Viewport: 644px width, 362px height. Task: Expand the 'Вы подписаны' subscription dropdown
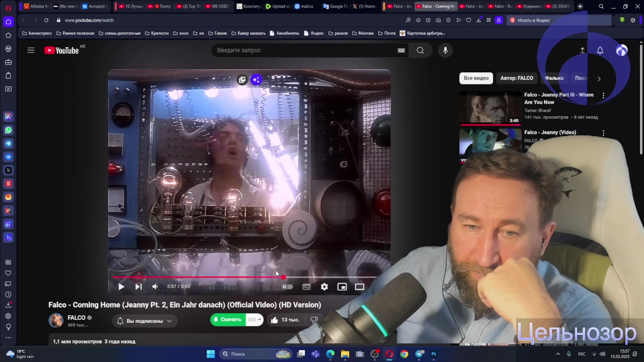coord(144,321)
